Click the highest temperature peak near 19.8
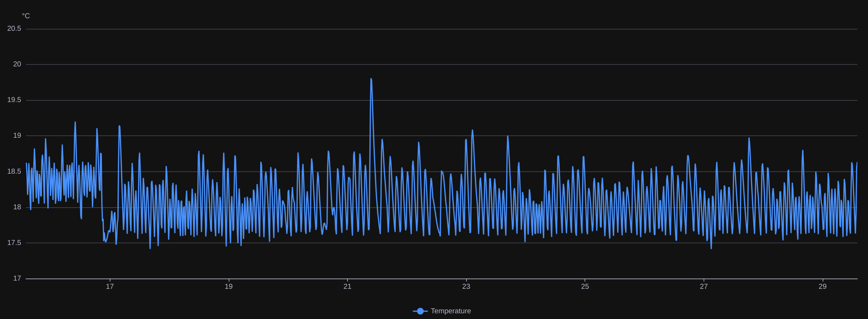868x319 pixels. click(371, 79)
